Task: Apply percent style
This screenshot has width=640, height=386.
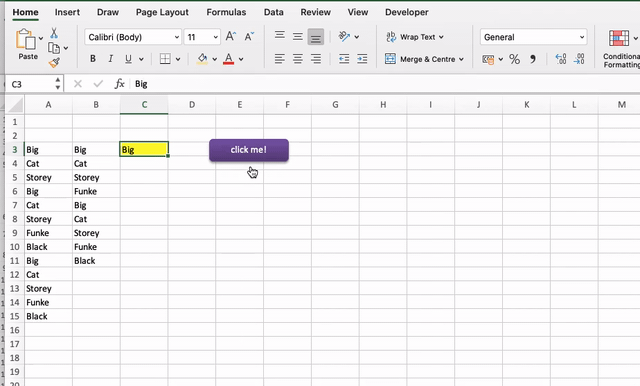Action: 514,59
